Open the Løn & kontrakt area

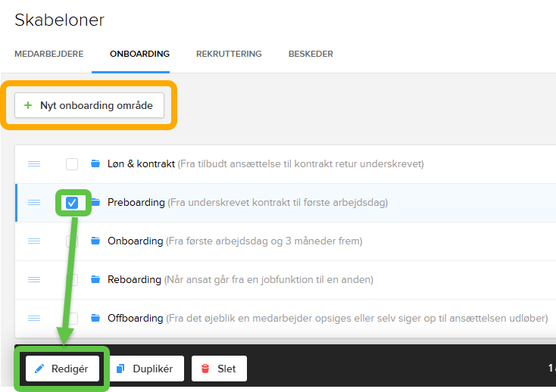click(141, 164)
